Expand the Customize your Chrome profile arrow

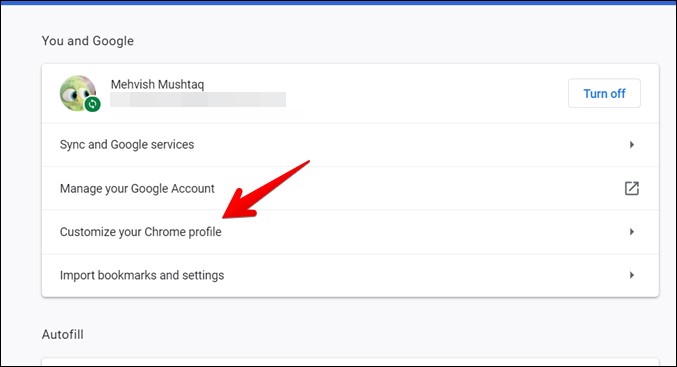632,232
